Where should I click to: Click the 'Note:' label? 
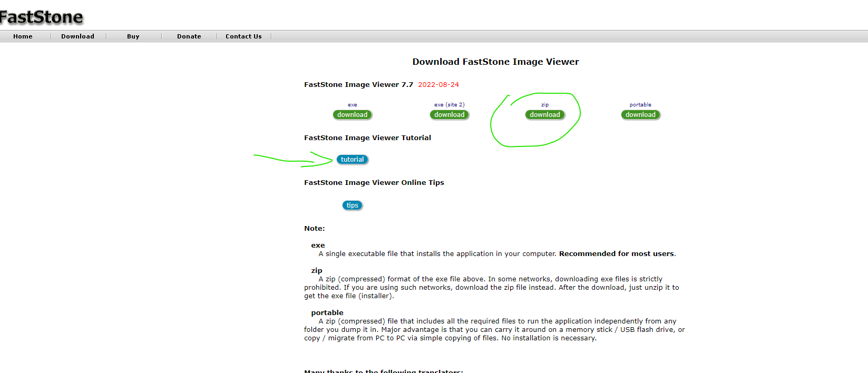tap(315, 228)
